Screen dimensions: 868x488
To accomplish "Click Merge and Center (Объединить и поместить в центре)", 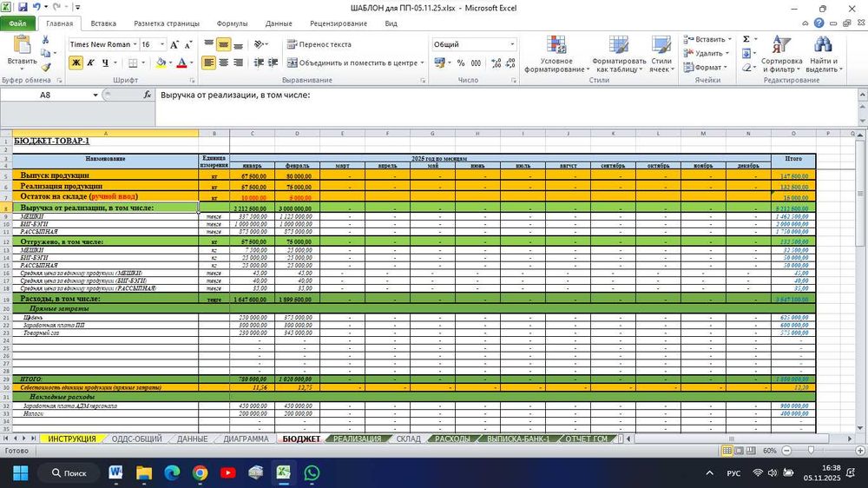I will coord(352,63).
